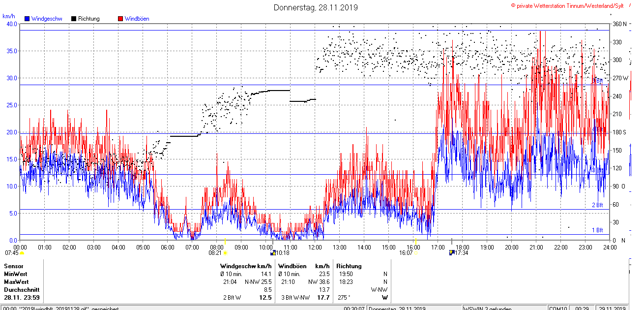Select the Windgeschw legend label
Image resolution: width=644 pixels, height=310 pixels.
click(47, 19)
